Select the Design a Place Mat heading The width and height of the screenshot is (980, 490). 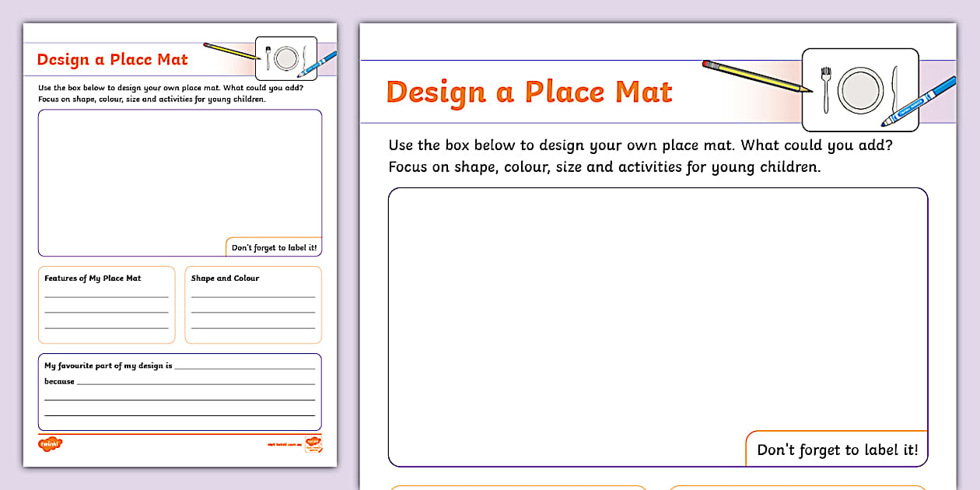(529, 91)
